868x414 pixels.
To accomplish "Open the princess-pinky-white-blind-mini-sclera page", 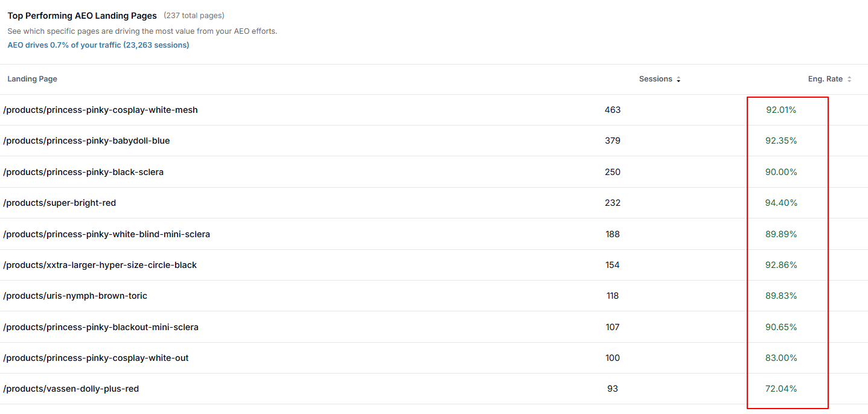I will (107, 234).
